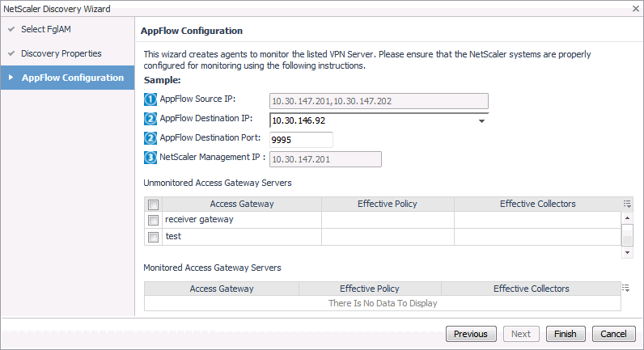This screenshot has height=350, width=644.
Task: Click the checkmark icon next to Select FglAM
Action: tap(11, 29)
